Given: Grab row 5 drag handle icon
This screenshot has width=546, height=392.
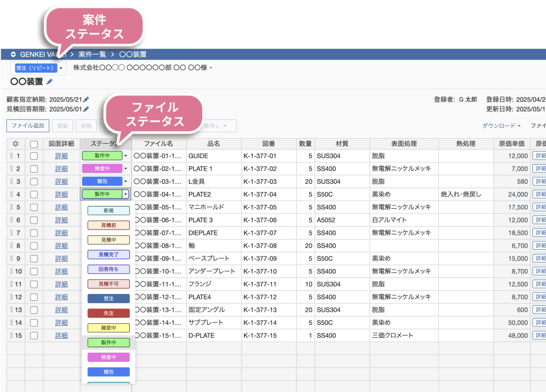Looking at the screenshot, I should 11,207.
